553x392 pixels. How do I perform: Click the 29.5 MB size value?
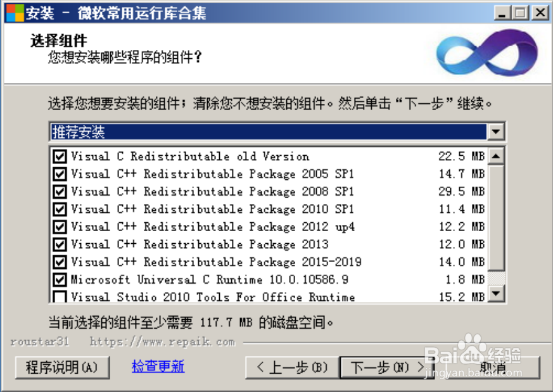point(462,191)
